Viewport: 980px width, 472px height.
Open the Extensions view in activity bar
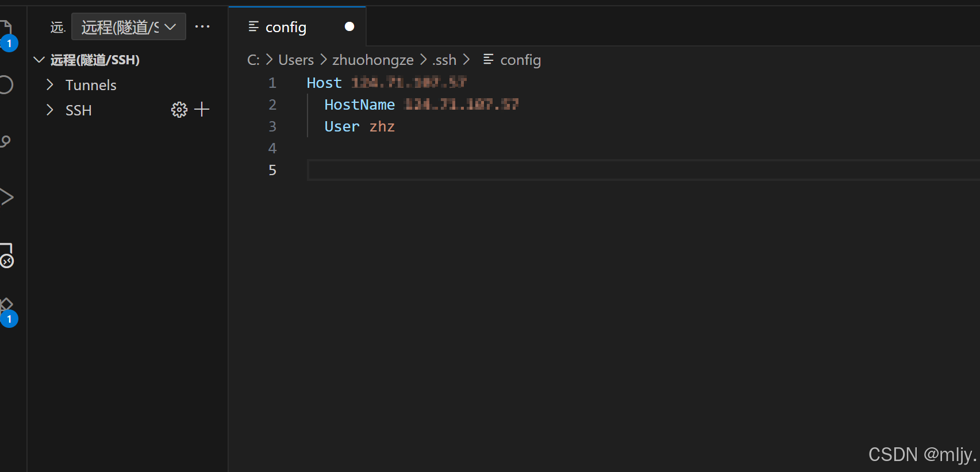[6, 307]
